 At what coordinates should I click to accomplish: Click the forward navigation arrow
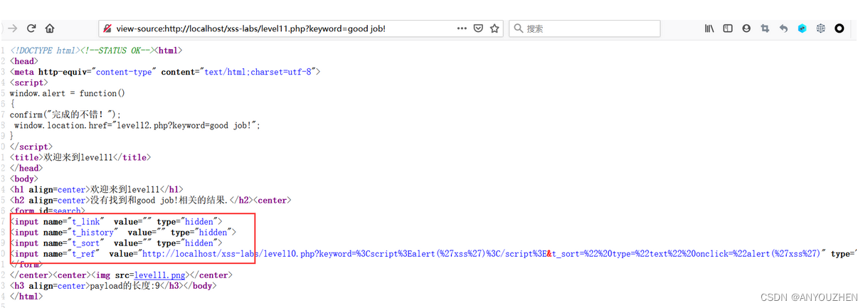[12, 28]
